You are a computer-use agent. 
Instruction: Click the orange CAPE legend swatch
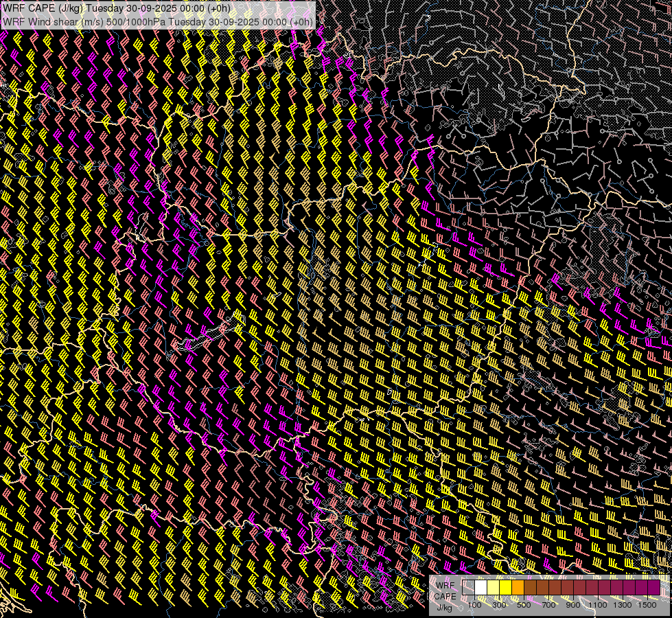(518, 588)
